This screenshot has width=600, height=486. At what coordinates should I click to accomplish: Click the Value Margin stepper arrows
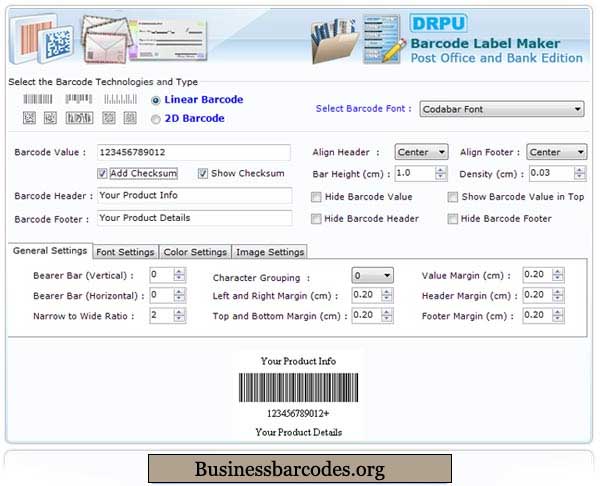(x=558, y=275)
